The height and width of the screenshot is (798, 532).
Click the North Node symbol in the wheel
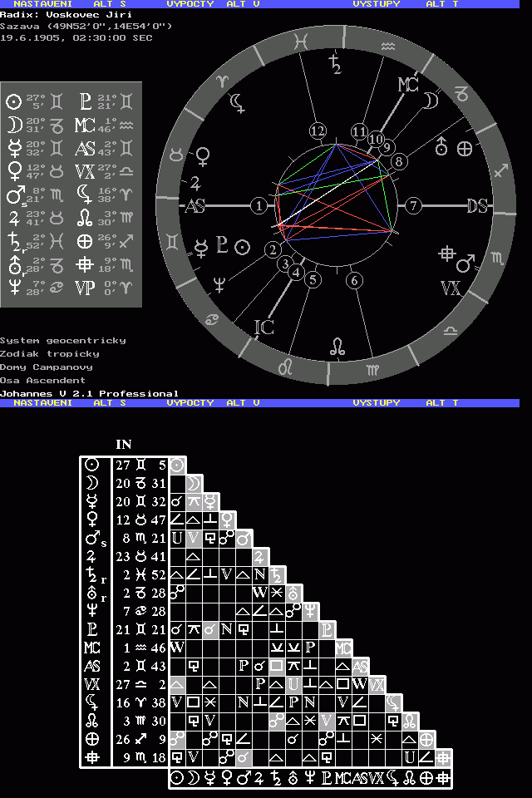tap(337, 347)
